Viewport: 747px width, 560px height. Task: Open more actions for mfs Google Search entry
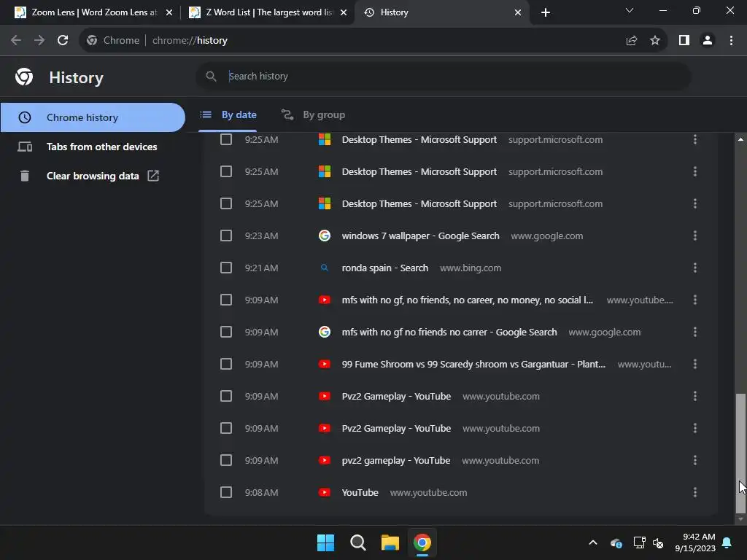click(695, 332)
